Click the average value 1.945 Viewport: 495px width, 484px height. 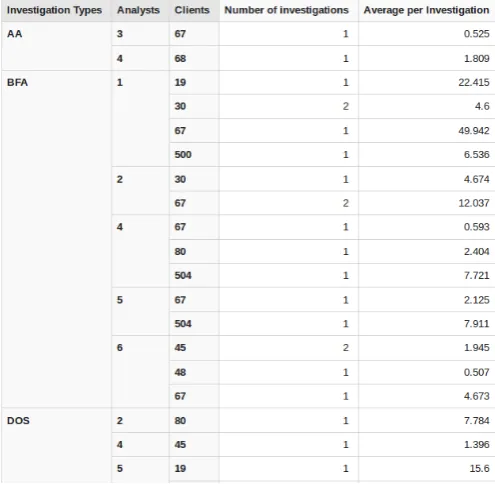477,348
